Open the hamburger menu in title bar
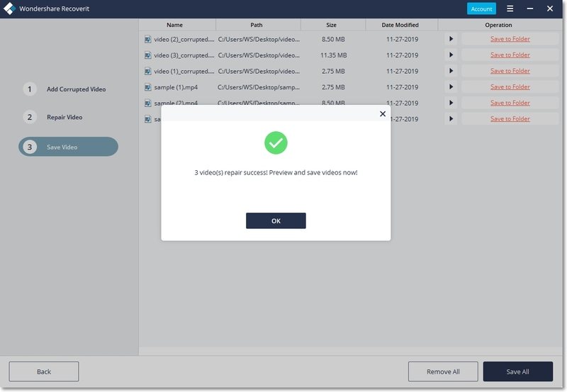This screenshot has width=567, height=392. (510, 9)
